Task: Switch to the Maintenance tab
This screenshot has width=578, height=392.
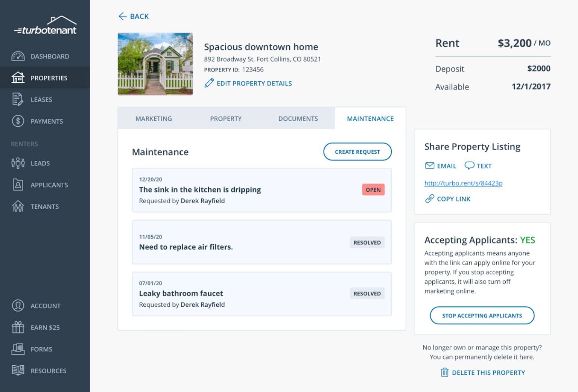Action: 370,118
